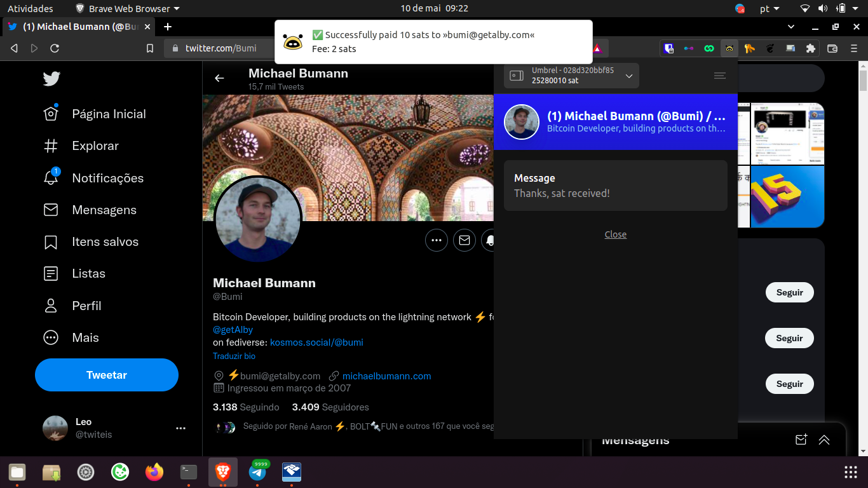868x488 pixels.
Task: Click Close in the Alby popup
Action: coord(616,234)
